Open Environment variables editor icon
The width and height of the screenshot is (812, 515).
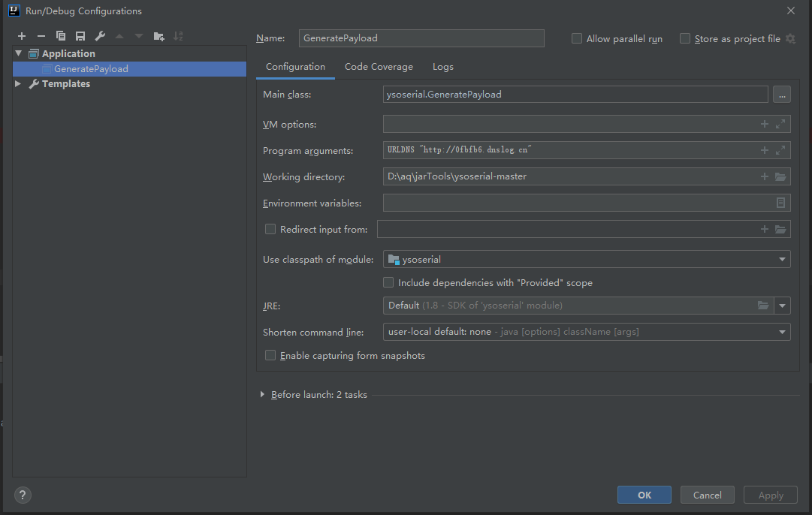(780, 203)
